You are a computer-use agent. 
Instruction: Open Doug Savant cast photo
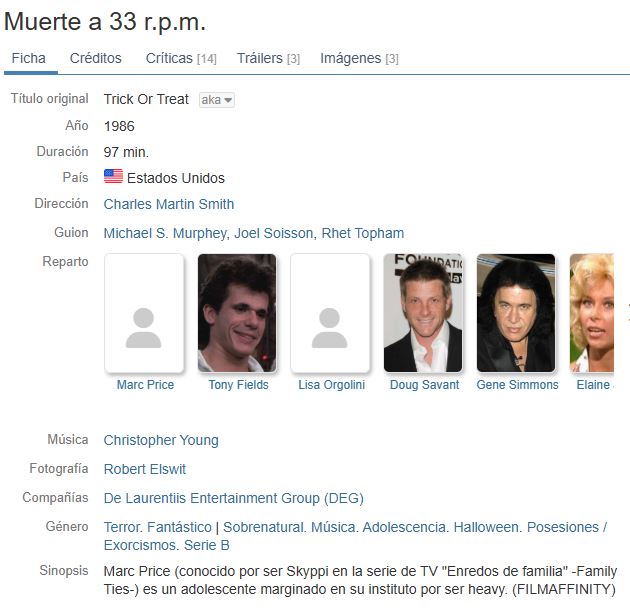tap(423, 313)
